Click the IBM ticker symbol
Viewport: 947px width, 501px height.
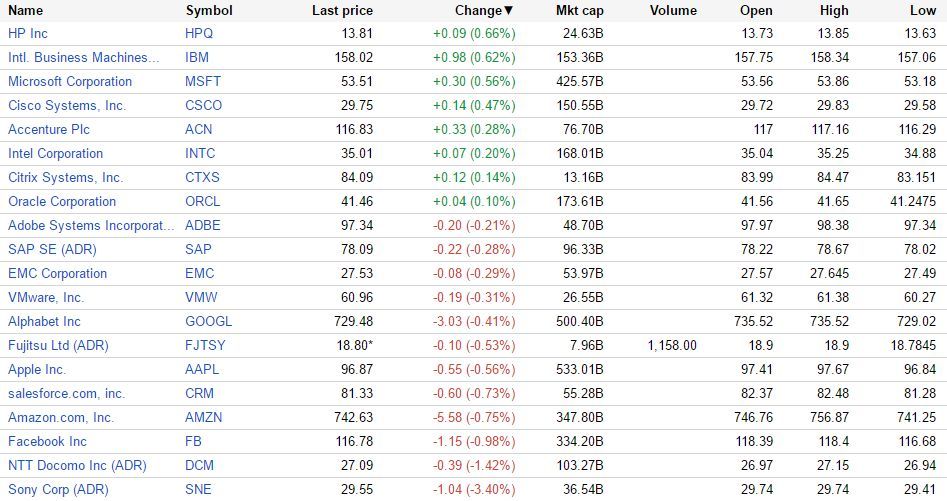(197, 57)
